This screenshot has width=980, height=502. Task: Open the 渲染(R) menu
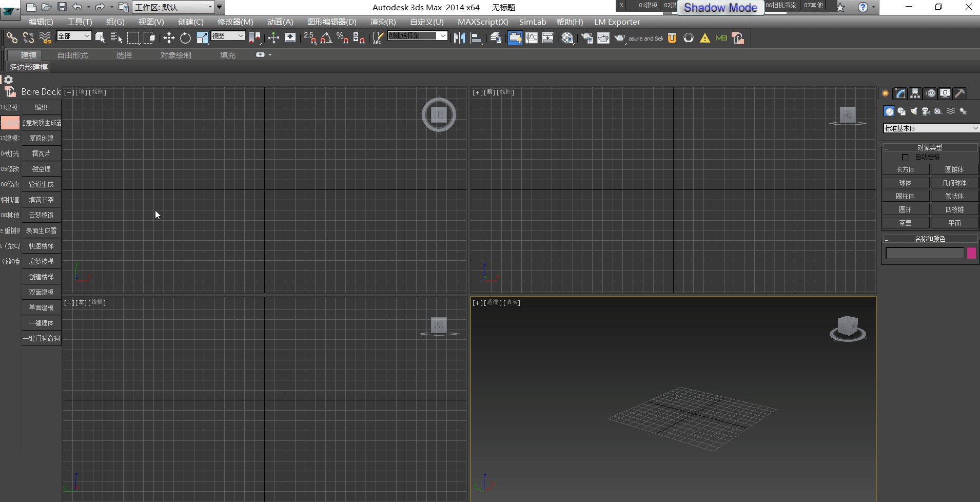click(382, 22)
